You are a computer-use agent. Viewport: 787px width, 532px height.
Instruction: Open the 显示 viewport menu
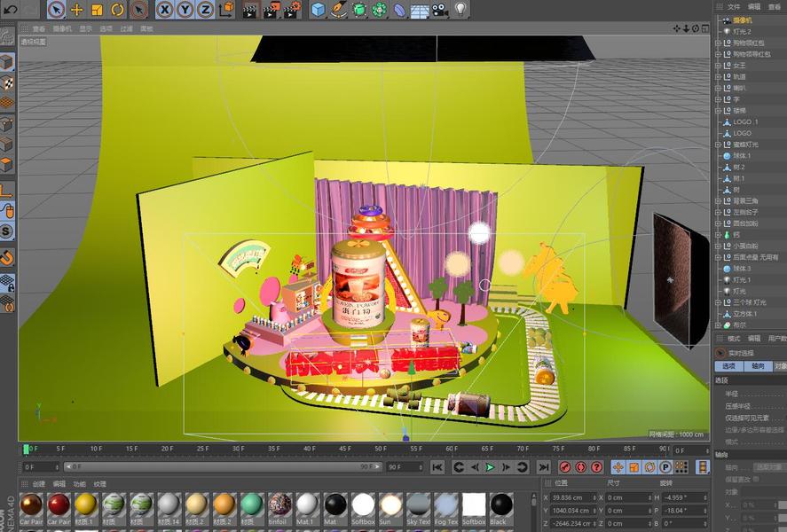click(86, 28)
